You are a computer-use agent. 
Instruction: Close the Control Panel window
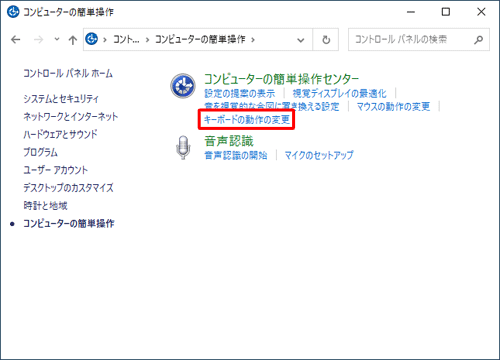(x=481, y=12)
